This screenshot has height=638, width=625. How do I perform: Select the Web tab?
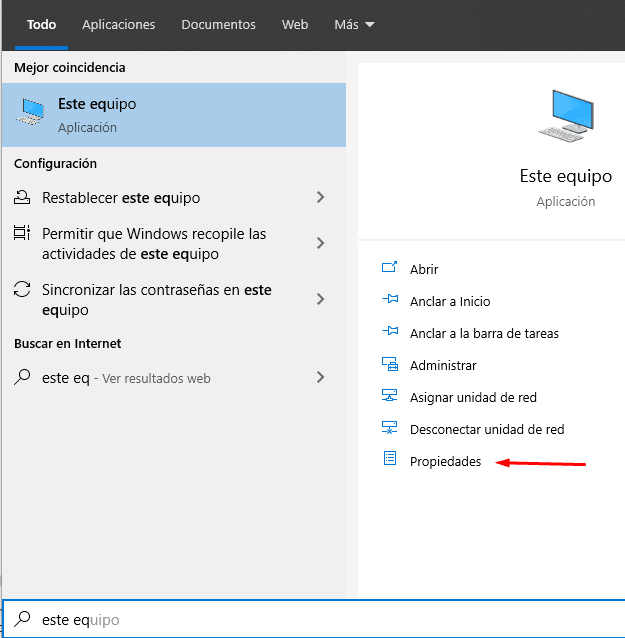click(295, 25)
